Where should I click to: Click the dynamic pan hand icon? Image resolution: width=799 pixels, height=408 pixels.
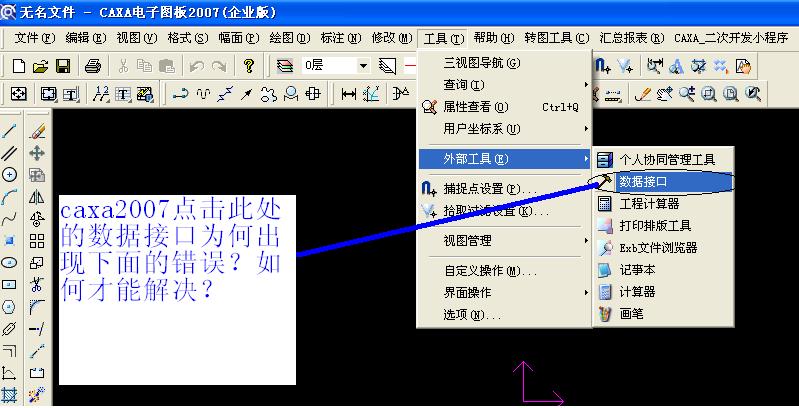tap(664, 94)
